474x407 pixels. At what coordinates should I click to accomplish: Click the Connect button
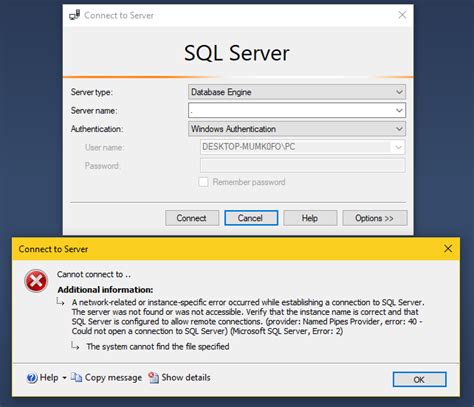point(192,218)
